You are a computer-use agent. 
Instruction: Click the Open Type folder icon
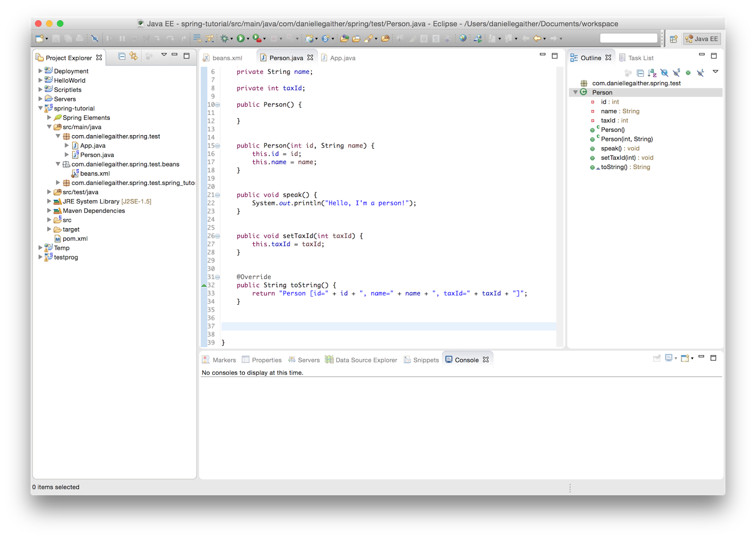pos(344,39)
